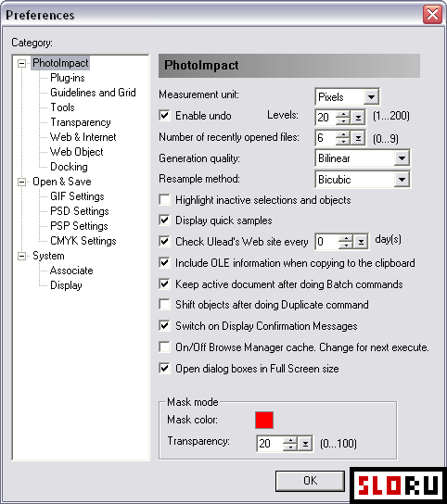Increase undo Levels with up arrow
447x504 pixels.
pos(343,114)
